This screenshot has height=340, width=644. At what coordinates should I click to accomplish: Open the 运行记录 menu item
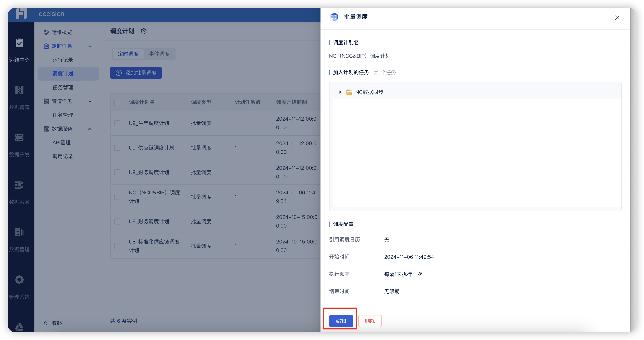pyautogui.click(x=63, y=60)
